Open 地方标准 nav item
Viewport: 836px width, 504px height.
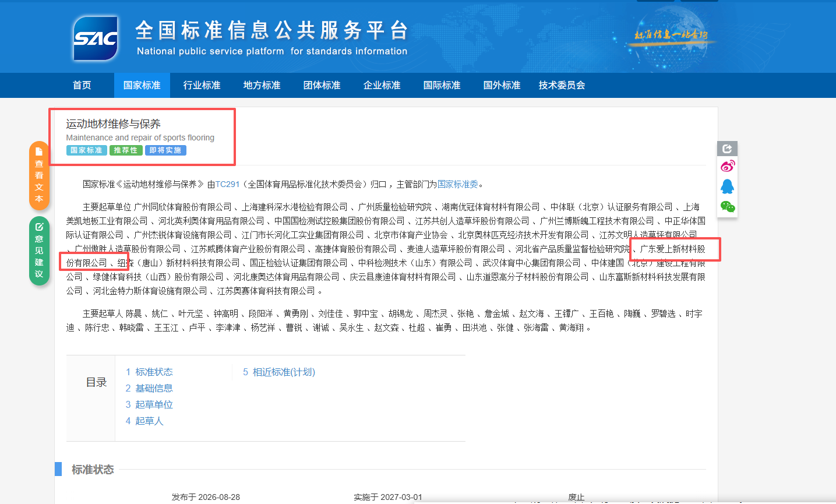click(262, 85)
